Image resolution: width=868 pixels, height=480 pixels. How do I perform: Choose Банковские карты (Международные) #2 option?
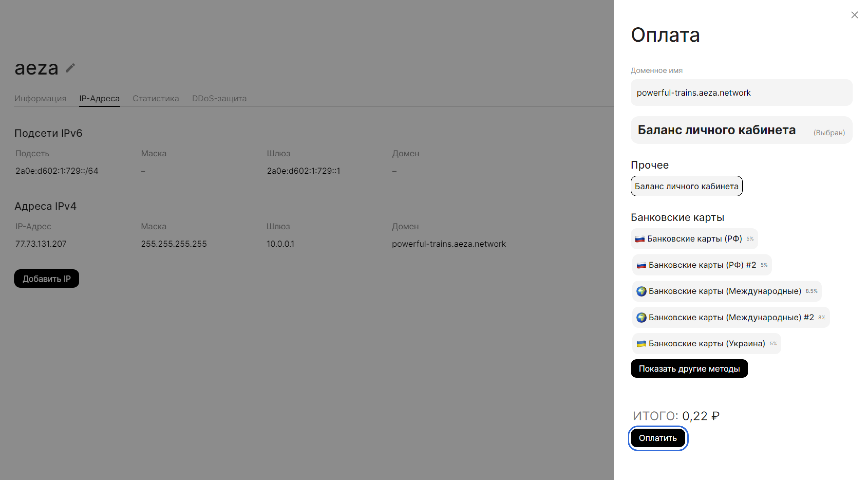(730, 317)
